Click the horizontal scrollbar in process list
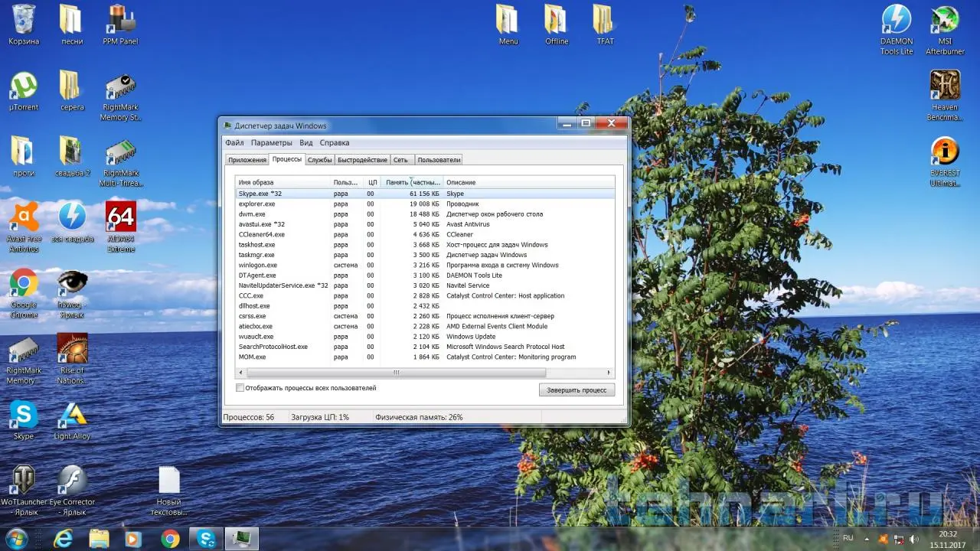Image resolution: width=980 pixels, height=551 pixels. point(396,373)
